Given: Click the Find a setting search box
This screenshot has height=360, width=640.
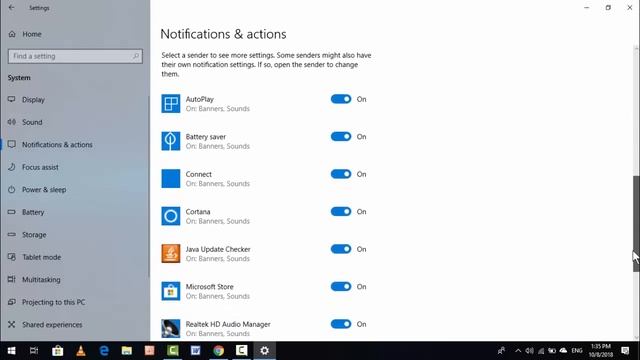Looking at the screenshot, I should pos(75,56).
